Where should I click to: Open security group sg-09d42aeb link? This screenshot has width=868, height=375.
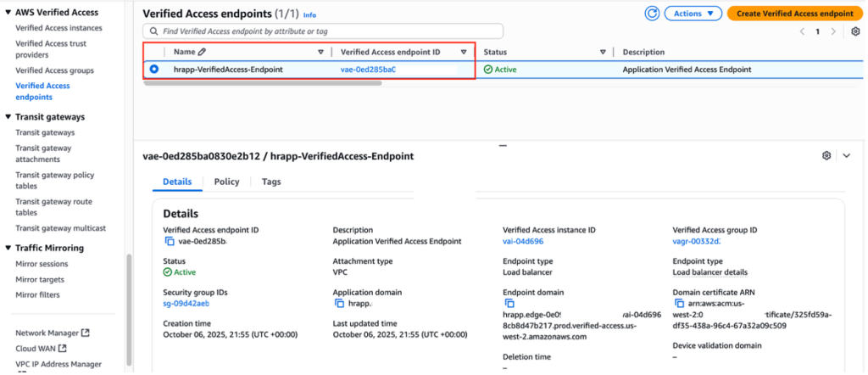[x=186, y=304]
